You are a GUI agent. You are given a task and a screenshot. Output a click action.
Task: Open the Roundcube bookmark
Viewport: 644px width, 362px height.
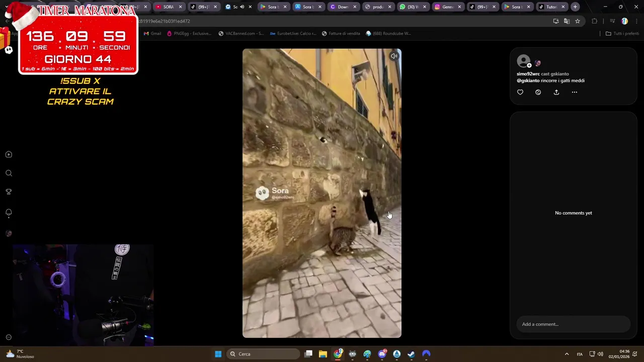click(388, 34)
